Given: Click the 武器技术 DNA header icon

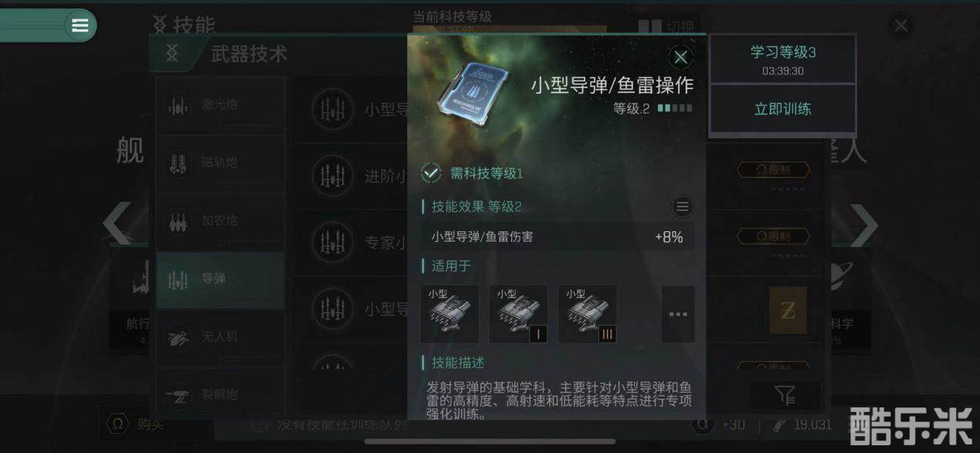Looking at the screenshot, I should point(172,53).
